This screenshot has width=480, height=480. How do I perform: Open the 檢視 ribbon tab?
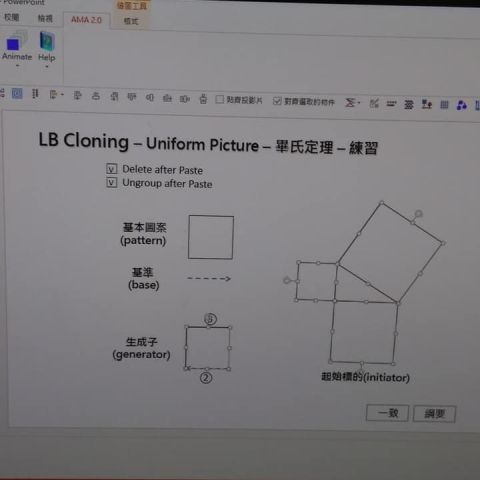coord(45,18)
